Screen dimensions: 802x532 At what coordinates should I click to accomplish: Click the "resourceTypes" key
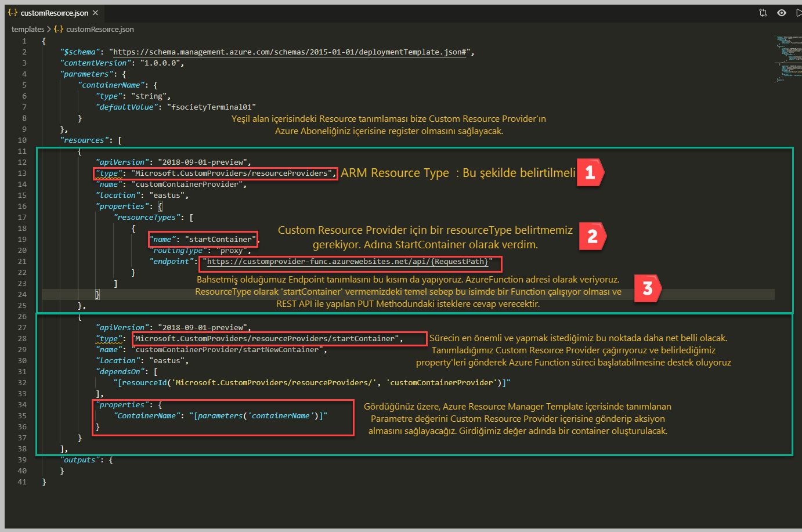(147, 217)
